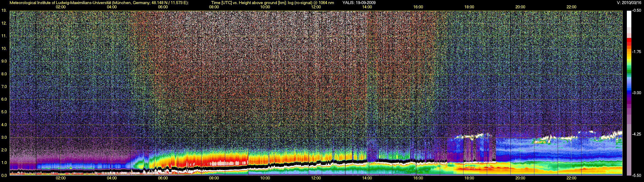644x182 pixels.
Task: Click the '12.' height axis label
Action: click(x=4, y=23)
